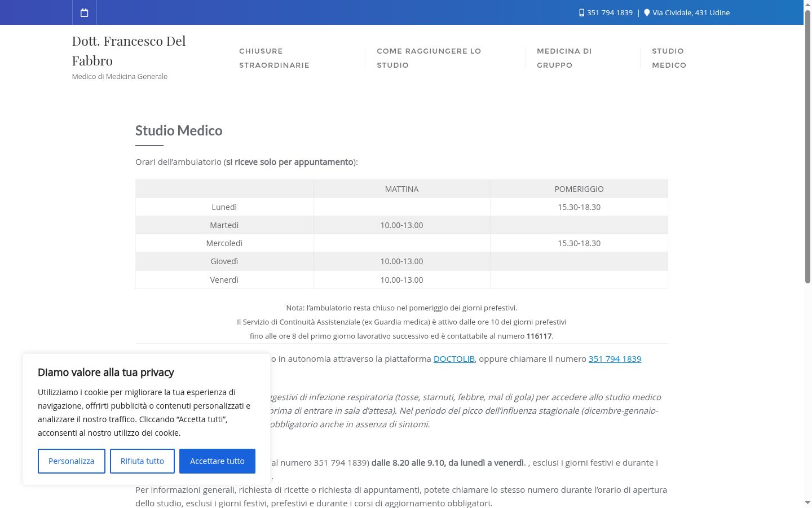This screenshot has width=812, height=508.
Task: Click the mobile phone icon in header
Action: (581, 12)
